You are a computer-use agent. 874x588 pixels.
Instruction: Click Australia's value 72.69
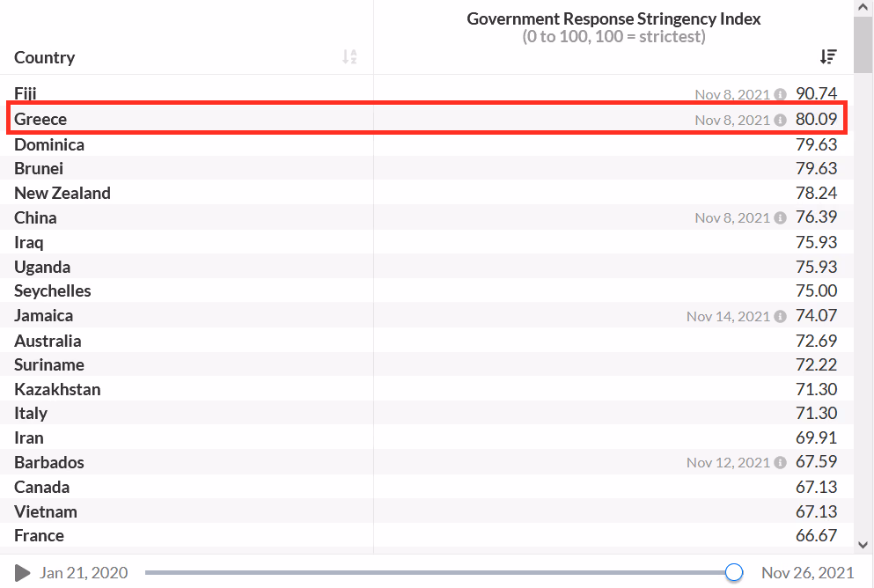[817, 341]
